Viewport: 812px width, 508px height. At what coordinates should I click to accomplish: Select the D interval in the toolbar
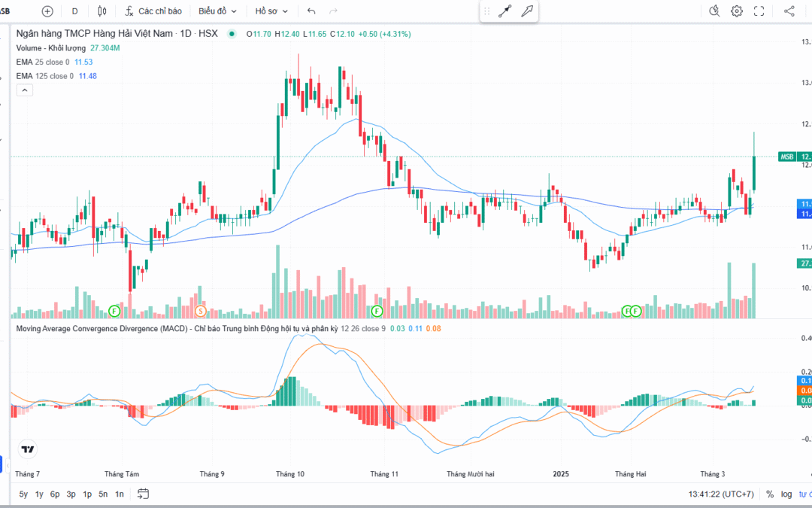click(74, 11)
